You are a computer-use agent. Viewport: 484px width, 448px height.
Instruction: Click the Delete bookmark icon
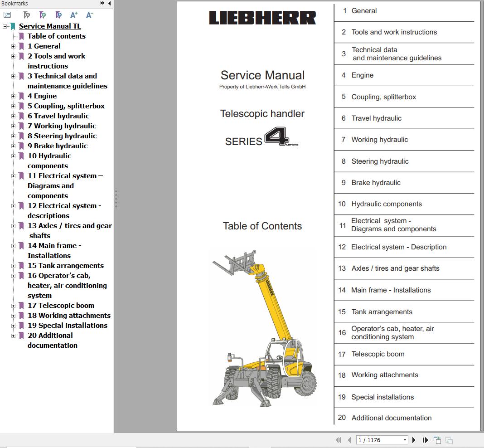(x=26, y=15)
